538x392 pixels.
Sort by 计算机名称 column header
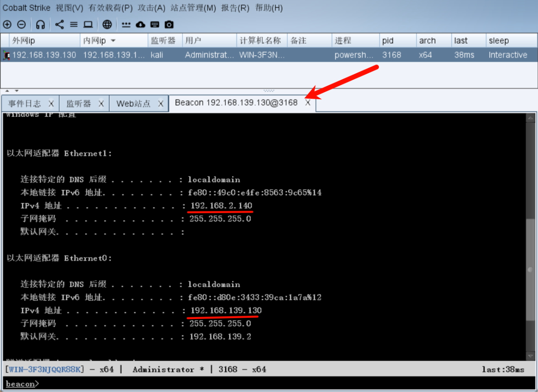262,41
